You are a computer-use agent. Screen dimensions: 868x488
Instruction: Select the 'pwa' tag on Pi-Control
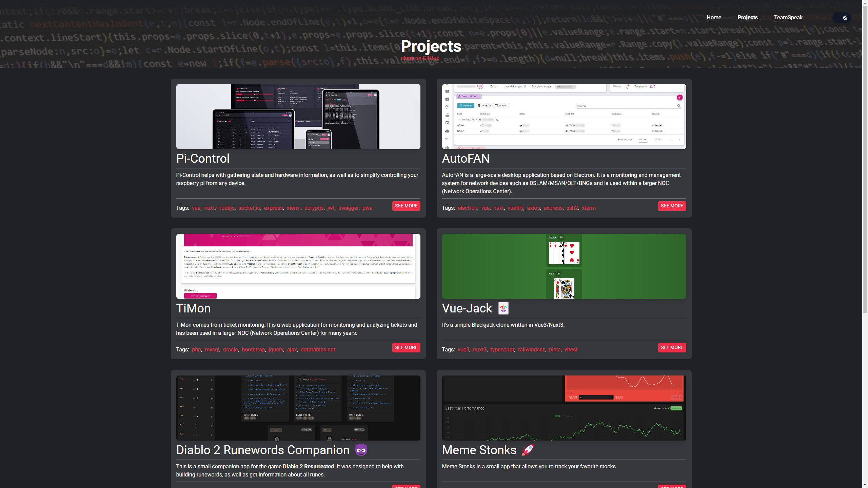[x=367, y=208]
